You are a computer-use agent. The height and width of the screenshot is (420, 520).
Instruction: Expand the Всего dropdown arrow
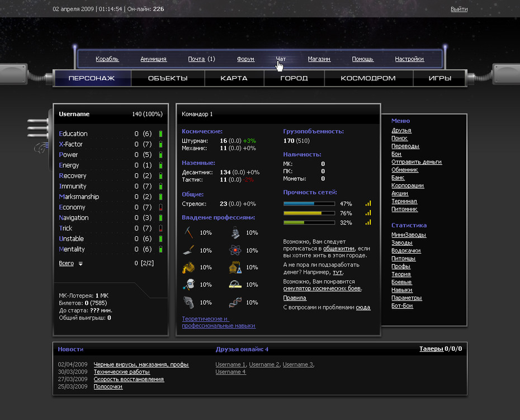81,264
